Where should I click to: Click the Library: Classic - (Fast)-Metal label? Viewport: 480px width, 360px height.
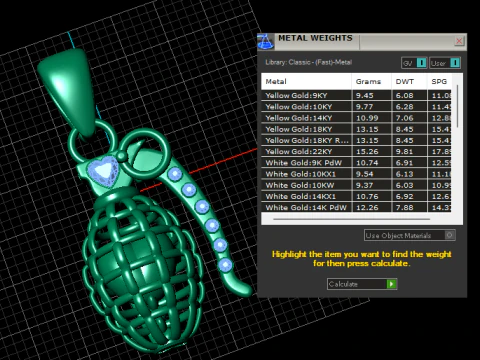[308, 62]
